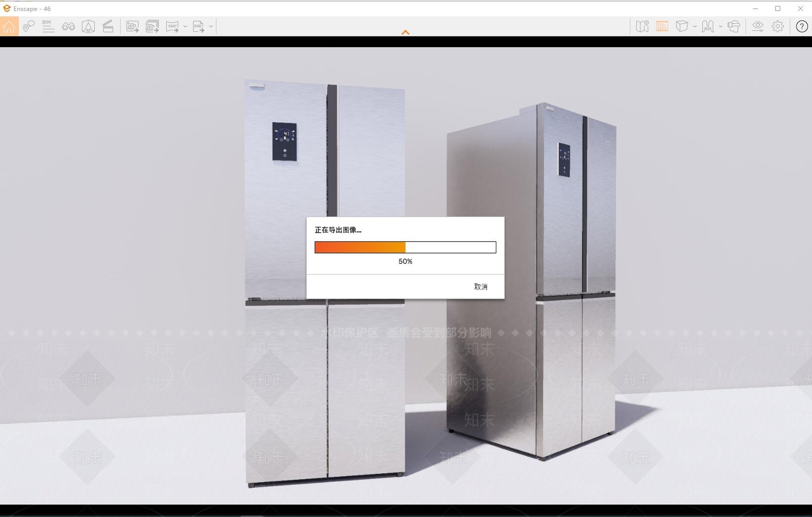Click the 取消 cancel button
This screenshot has height=517, width=812.
click(x=481, y=287)
